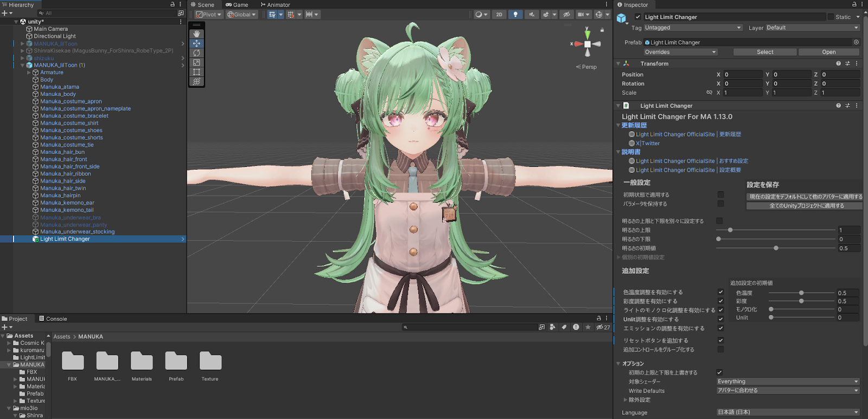Select the Scale tool
The height and width of the screenshot is (419, 868).
tap(196, 62)
